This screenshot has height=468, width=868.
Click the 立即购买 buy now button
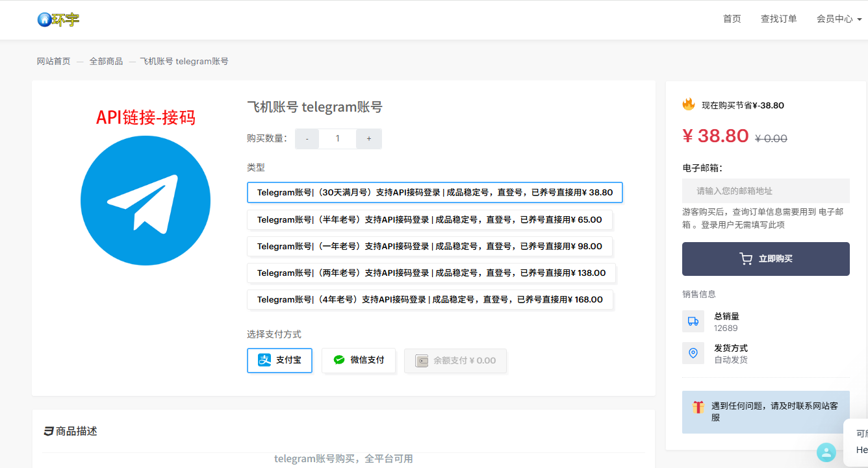[x=766, y=259]
